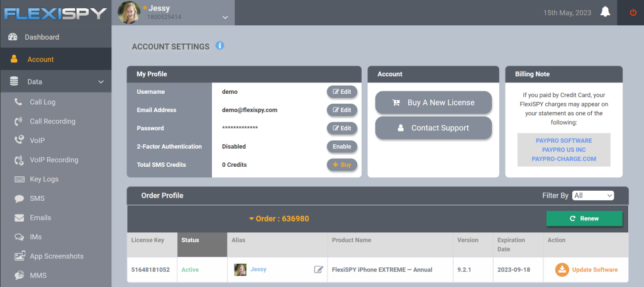
Task: Open the Filter By dropdown
Action: click(x=593, y=195)
